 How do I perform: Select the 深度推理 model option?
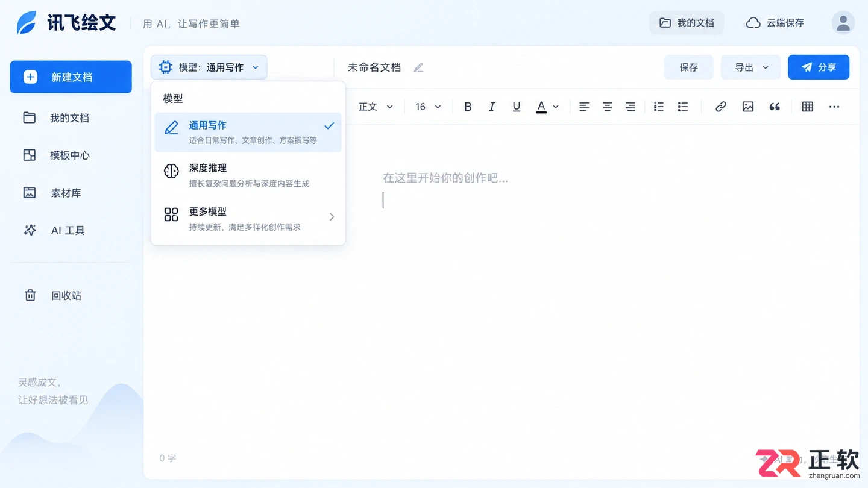point(248,175)
